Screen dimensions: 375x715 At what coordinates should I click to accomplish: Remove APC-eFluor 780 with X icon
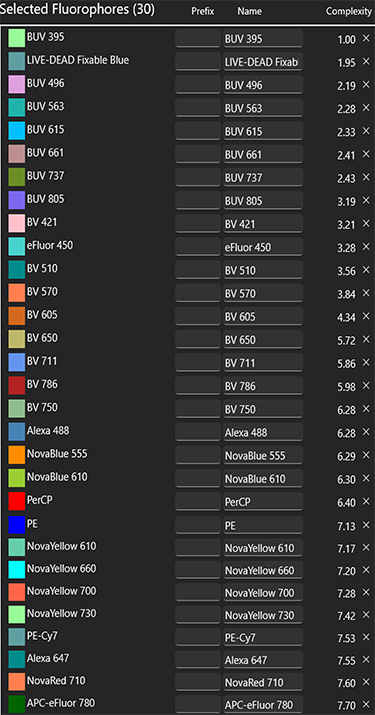click(x=366, y=704)
